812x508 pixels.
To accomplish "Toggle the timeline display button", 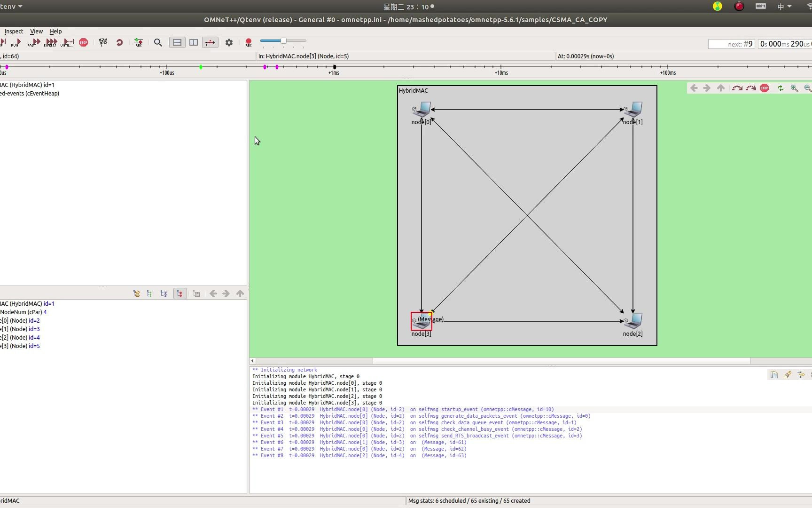I will [210, 42].
